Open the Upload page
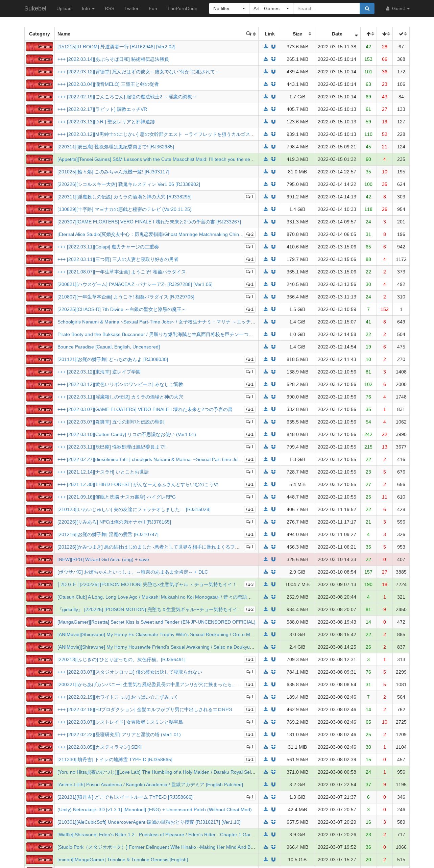Image resolution: width=434 pixels, height=868 pixels. (x=64, y=8)
